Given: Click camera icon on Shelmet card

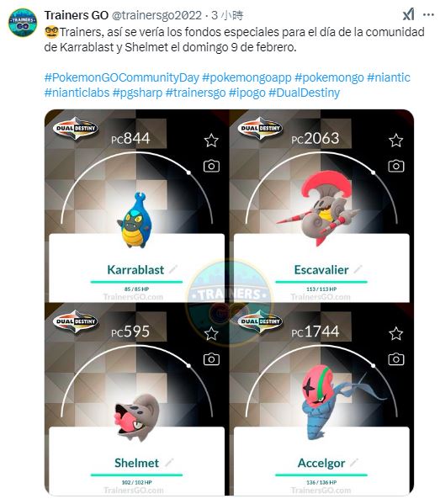Looking at the screenshot, I should click(211, 359).
